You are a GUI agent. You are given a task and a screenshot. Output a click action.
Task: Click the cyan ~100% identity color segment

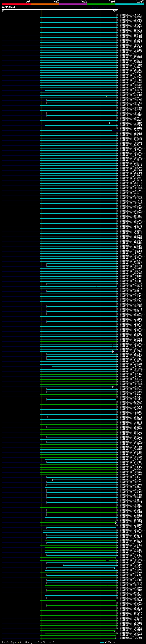pyautogui.click(x=130, y=4)
